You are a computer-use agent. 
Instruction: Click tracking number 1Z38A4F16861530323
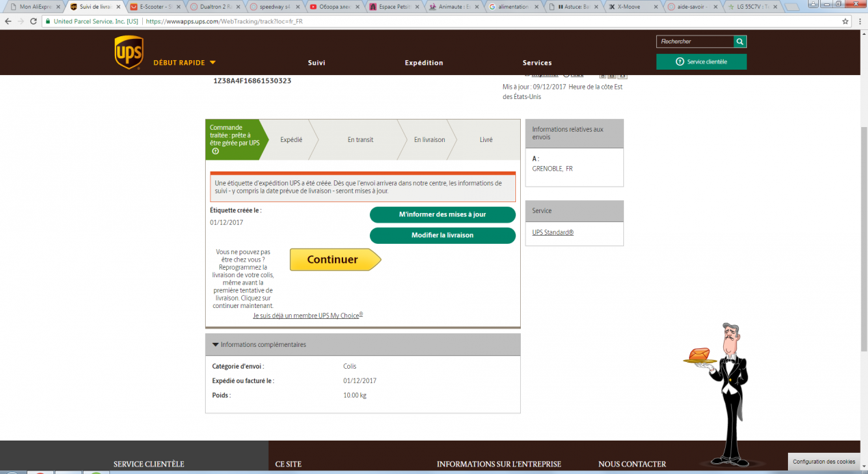pyautogui.click(x=252, y=81)
